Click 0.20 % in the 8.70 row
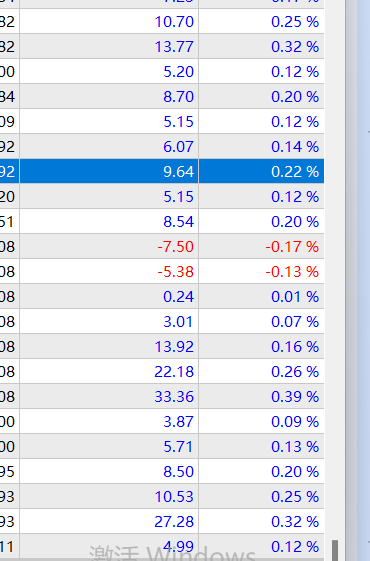This screenshot has width=370, height=561. point(295,97)
